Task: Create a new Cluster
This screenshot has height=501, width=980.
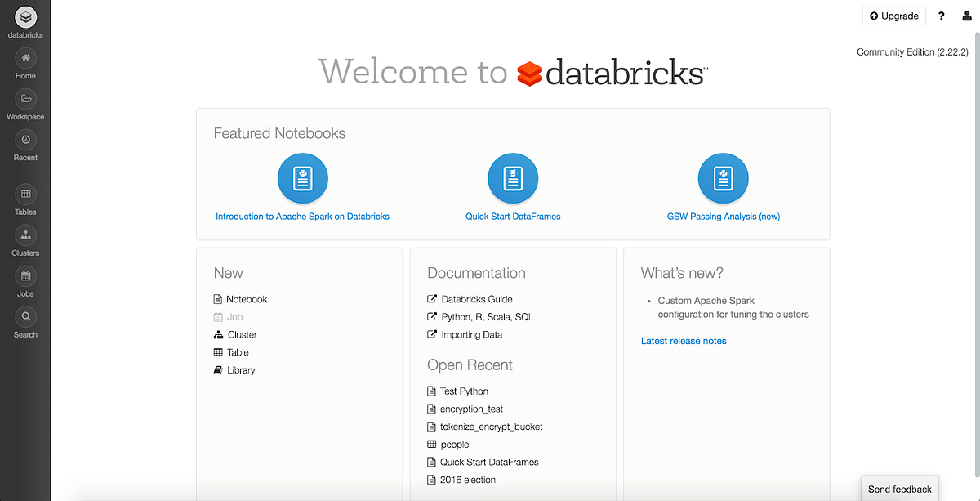Action: 242,334
